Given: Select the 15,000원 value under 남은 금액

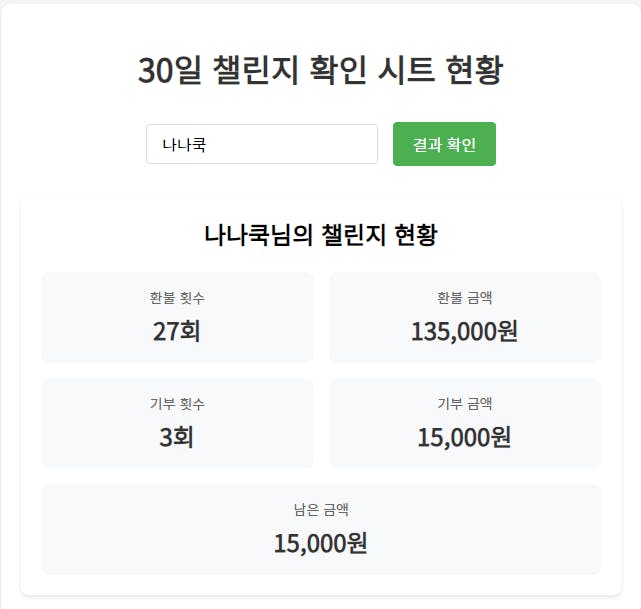Looking at the screenshot, I should [320, 543].
